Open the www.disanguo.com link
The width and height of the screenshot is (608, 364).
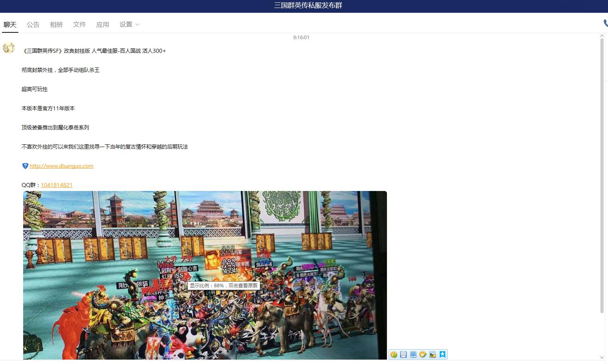pyautogui.click(x=62, y=166)
